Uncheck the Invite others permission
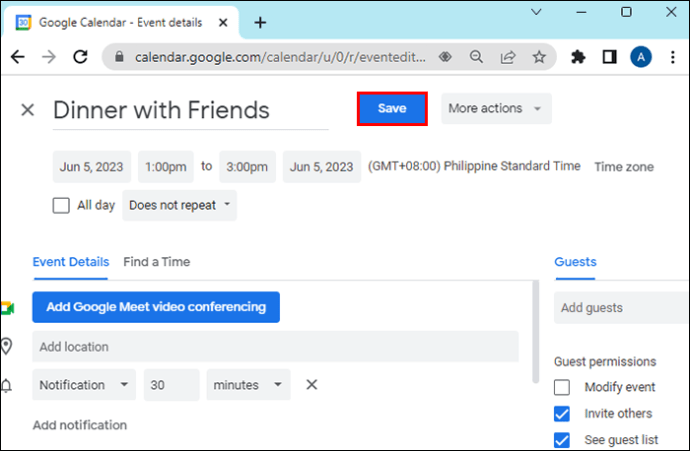This screenshot has width=690, height=451. [x=562, y=414]
